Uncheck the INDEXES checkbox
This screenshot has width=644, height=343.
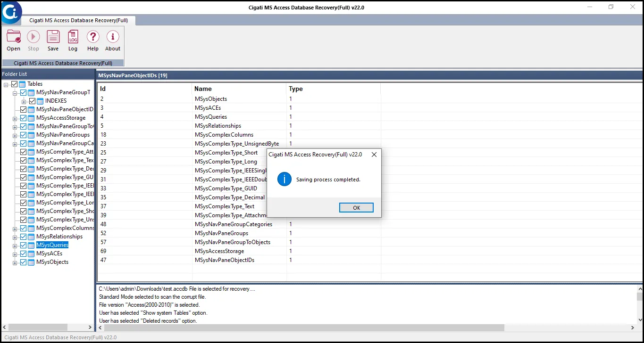(x=32, y=101)
